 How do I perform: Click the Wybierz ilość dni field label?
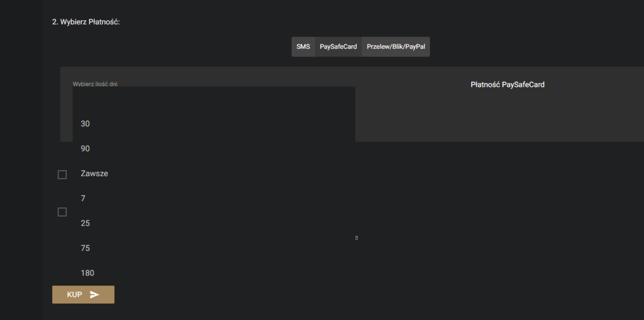95,84
